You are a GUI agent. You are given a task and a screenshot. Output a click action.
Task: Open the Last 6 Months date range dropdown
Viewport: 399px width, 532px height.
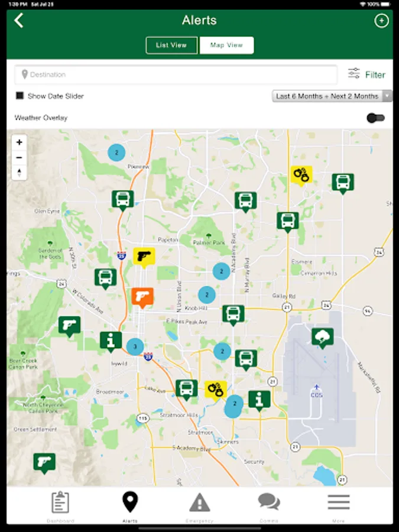coord(332,96)
